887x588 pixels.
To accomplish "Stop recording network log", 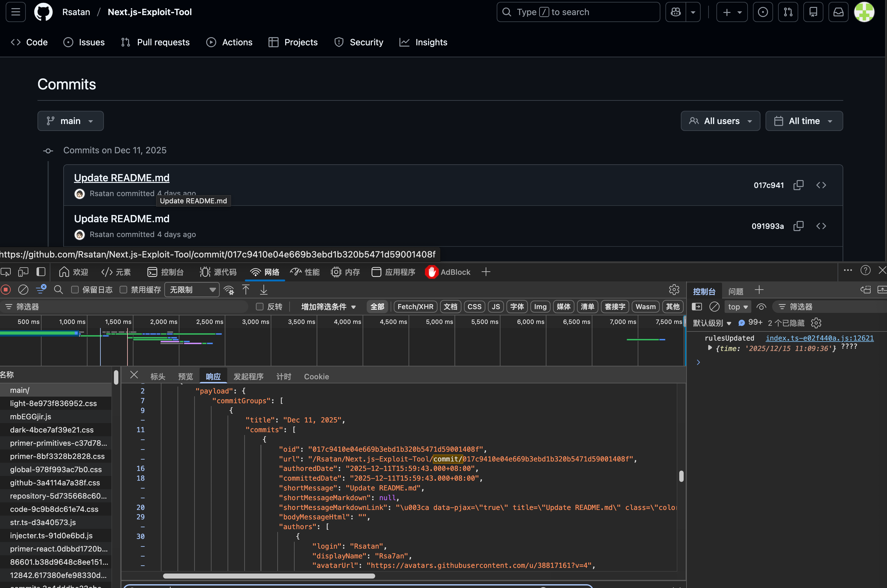I will (x=6, y=290).
